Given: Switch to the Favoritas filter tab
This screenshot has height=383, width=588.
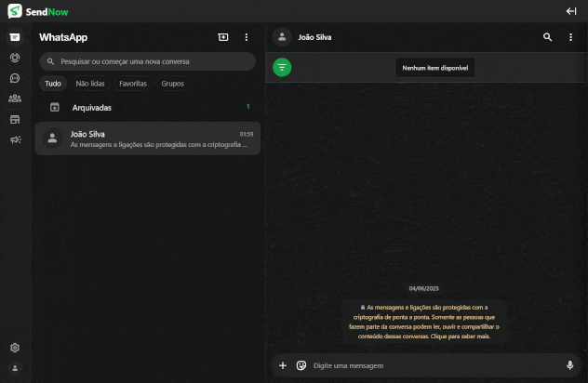Looking at the screenshot, I should click(x=133, y=84).
